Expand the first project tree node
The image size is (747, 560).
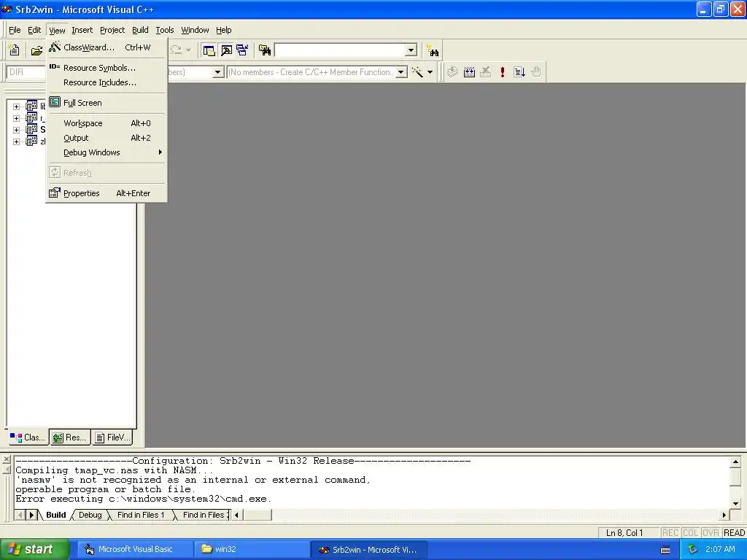coord(16,106)
